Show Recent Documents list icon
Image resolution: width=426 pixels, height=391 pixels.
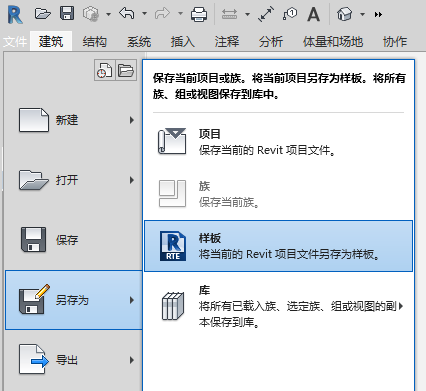point(105,70)
